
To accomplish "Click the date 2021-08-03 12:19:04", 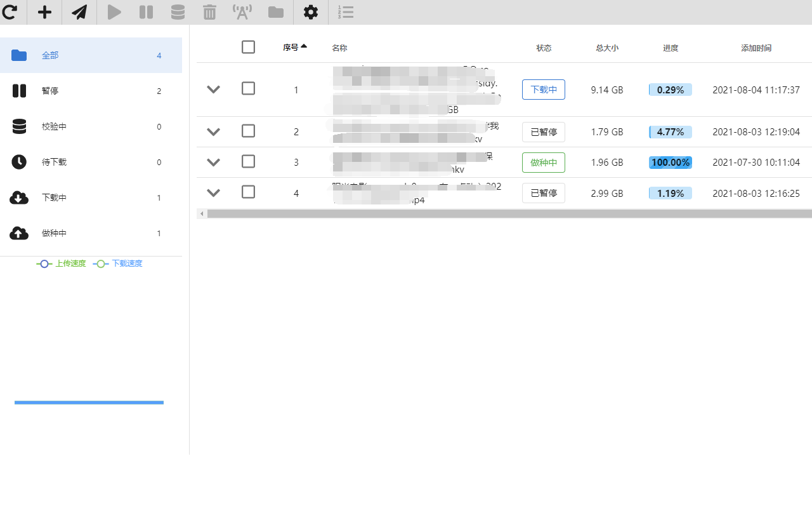I will click(756, 132).
